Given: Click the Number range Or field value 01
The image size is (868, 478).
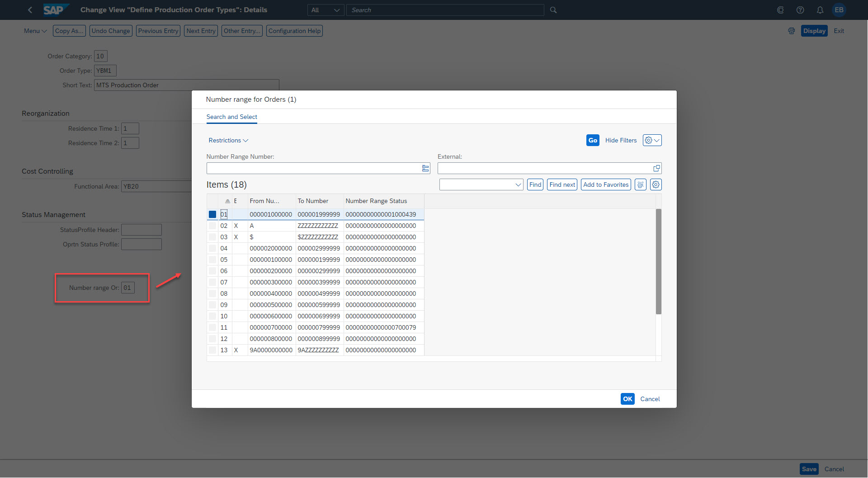Looking at the screenshot, I should pos(128,288).
